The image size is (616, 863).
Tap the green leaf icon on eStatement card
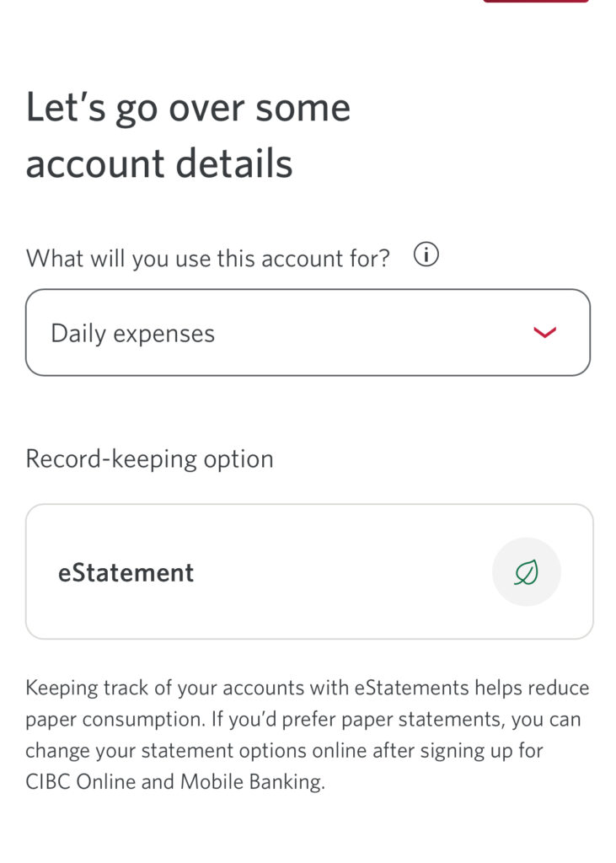pos(527,572)
